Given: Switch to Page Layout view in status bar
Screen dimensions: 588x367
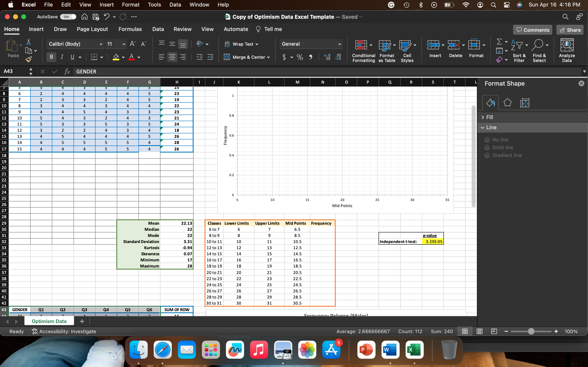Looking at the screenshot, I should 479,331.
